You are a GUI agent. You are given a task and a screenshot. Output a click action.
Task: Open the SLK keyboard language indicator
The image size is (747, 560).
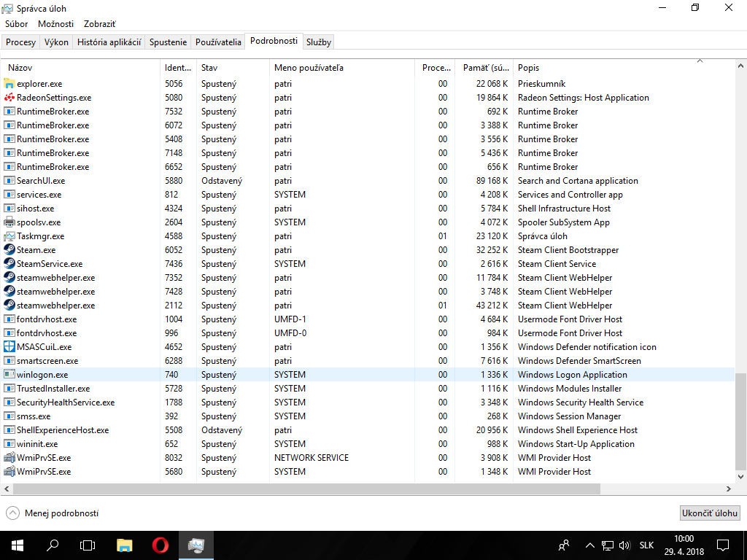click(646, 545)
